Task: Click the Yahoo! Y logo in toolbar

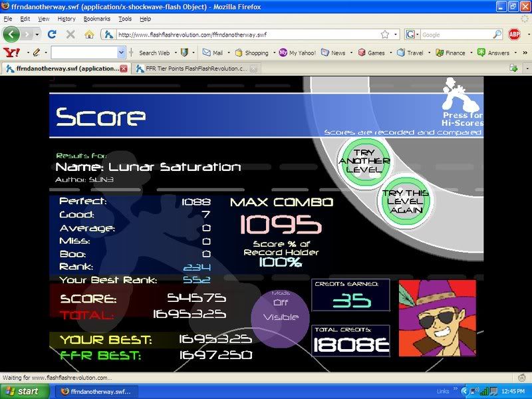Action: click(x=9, y=52)
